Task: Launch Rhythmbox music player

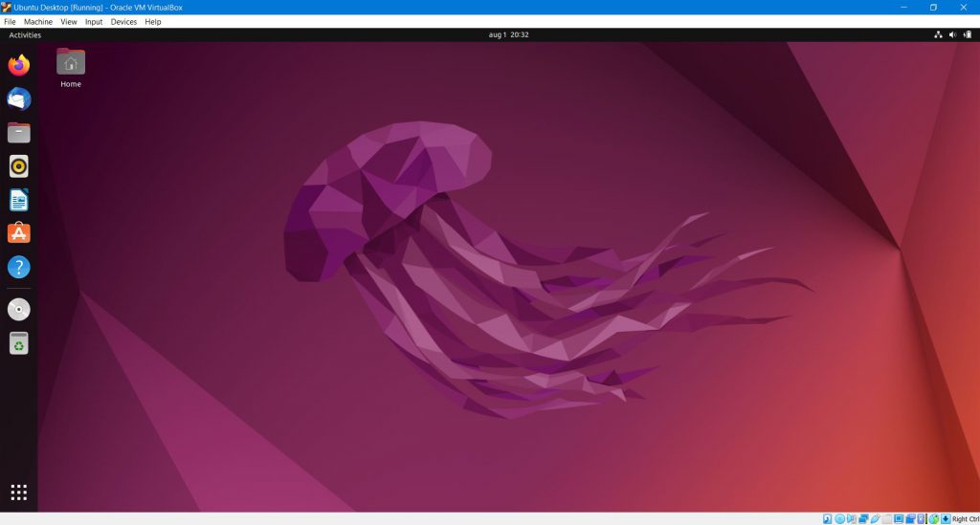Action: pos(19,166)
